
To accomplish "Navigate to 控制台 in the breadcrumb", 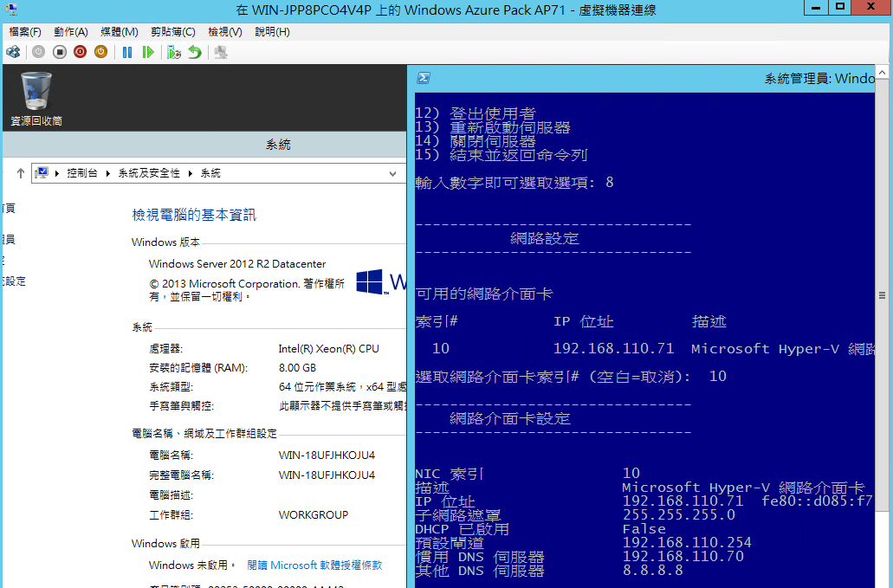I will (82, 173).
